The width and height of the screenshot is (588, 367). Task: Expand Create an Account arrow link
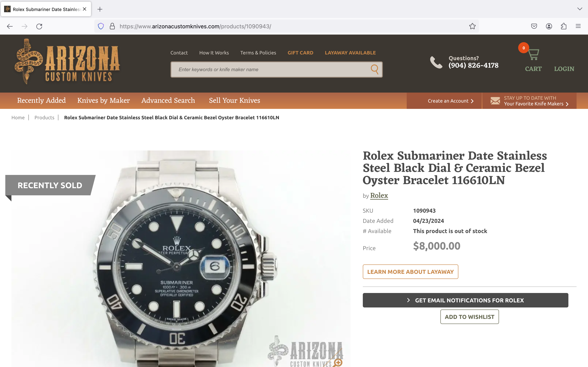[x=451, y=101]
